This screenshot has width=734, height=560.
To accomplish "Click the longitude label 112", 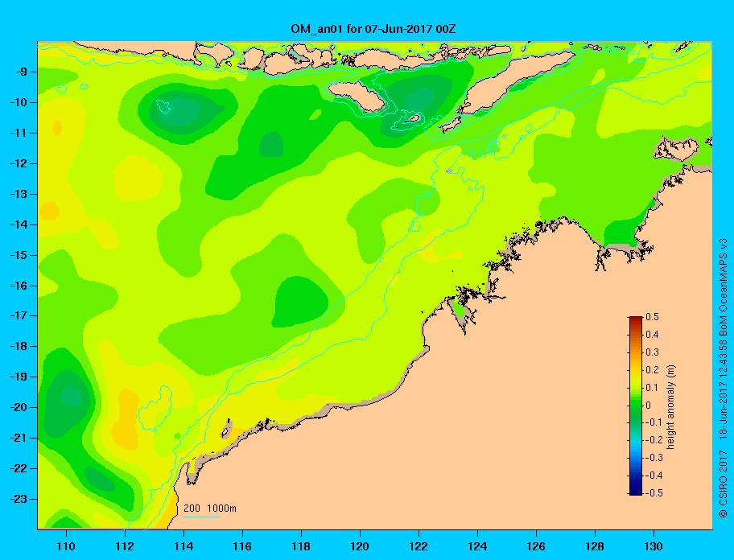I will [x=125, y=546].
